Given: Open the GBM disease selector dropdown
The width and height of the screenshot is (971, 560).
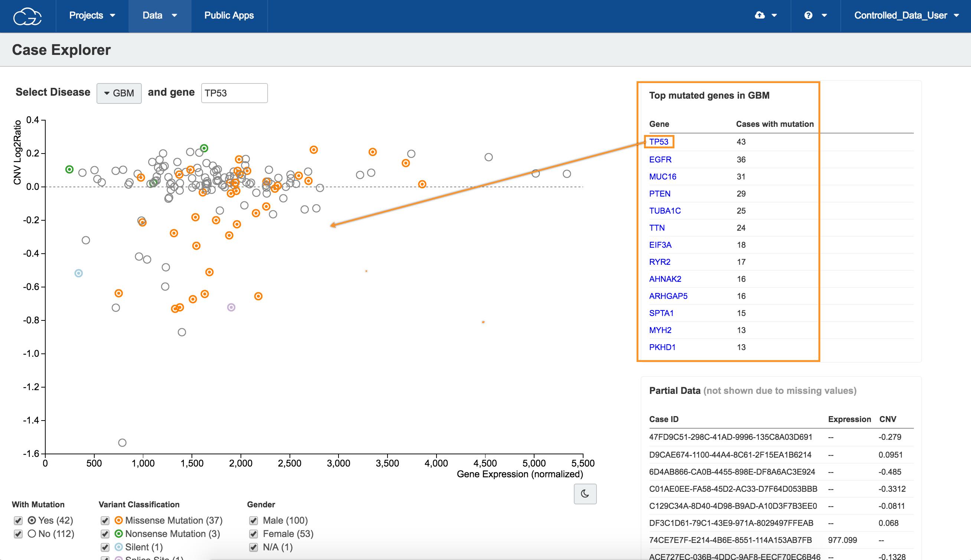Looking at the screenshot, I should click(x=119, y=93).
